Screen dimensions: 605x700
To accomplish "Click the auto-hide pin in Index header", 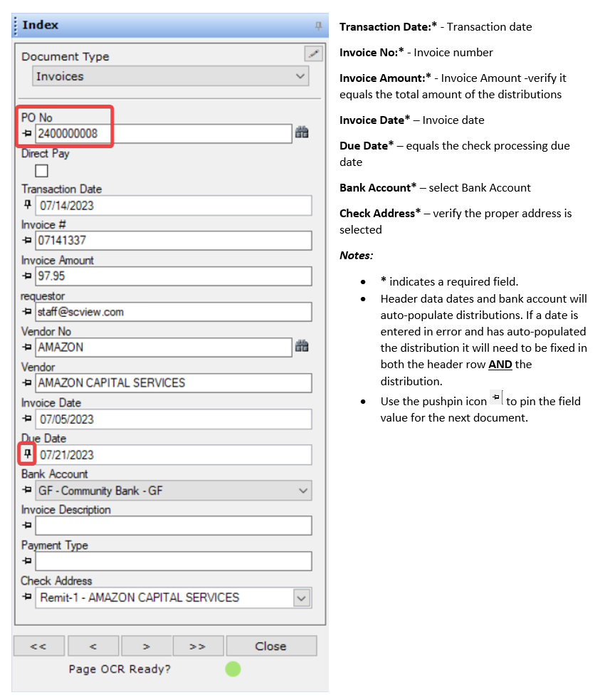I will click(x=318, y=26).
